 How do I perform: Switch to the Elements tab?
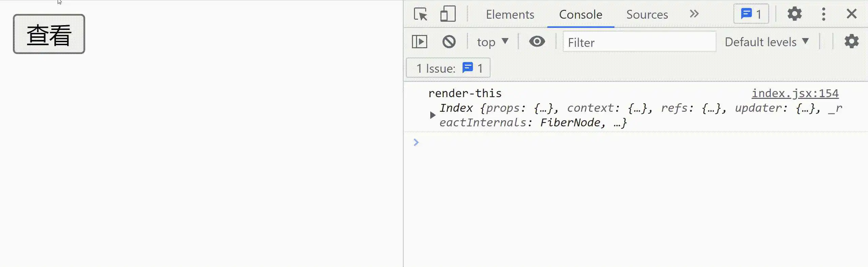click(x=510, y=14)
